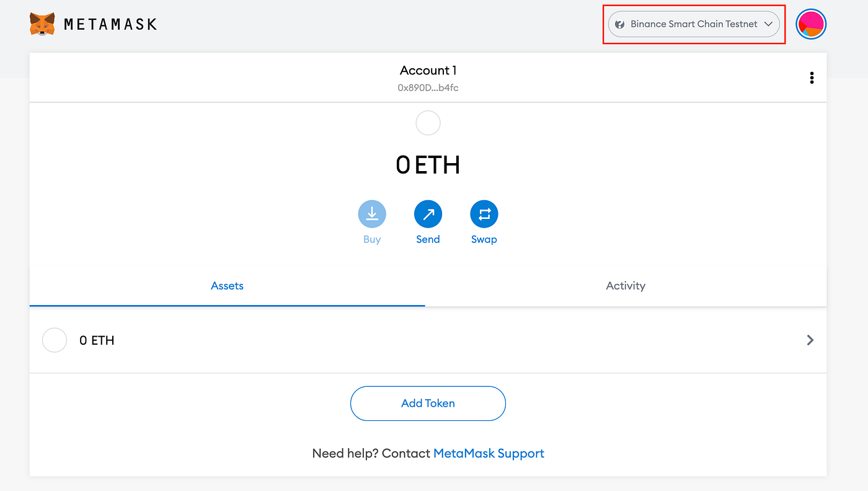868x491 pixels.
Task: Click the token logo circle above balance
Action: tap(428, 123)
